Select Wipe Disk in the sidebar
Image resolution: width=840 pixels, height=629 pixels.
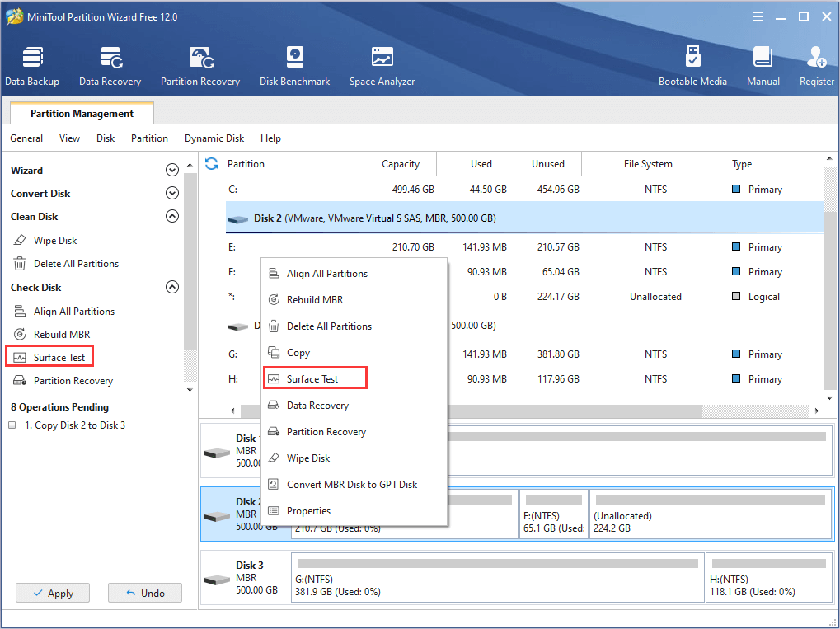pyautogui.click(x=45, y=240)
